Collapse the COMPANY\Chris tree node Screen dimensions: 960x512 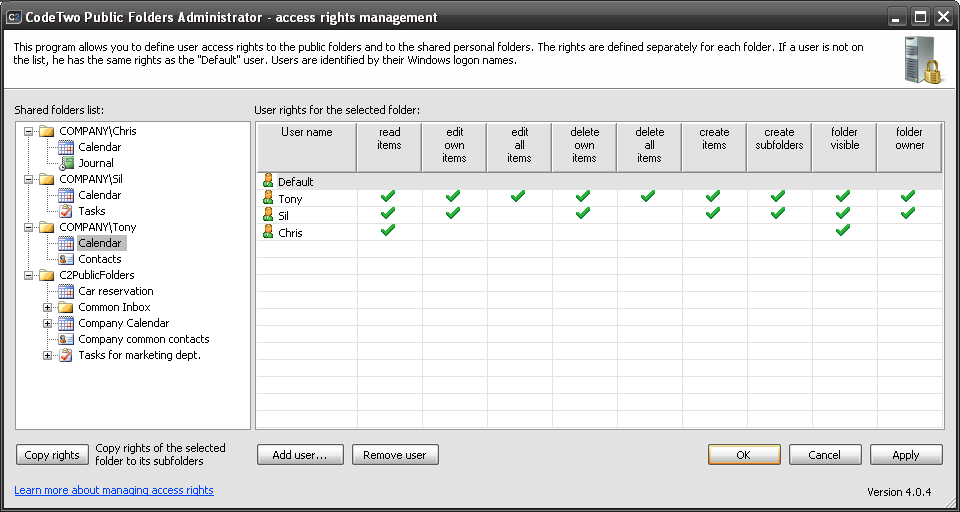(28, 131)
